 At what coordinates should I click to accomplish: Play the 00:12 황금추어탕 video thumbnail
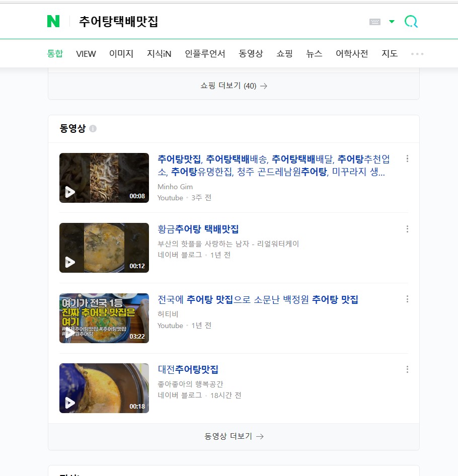[x=104, y=248]
